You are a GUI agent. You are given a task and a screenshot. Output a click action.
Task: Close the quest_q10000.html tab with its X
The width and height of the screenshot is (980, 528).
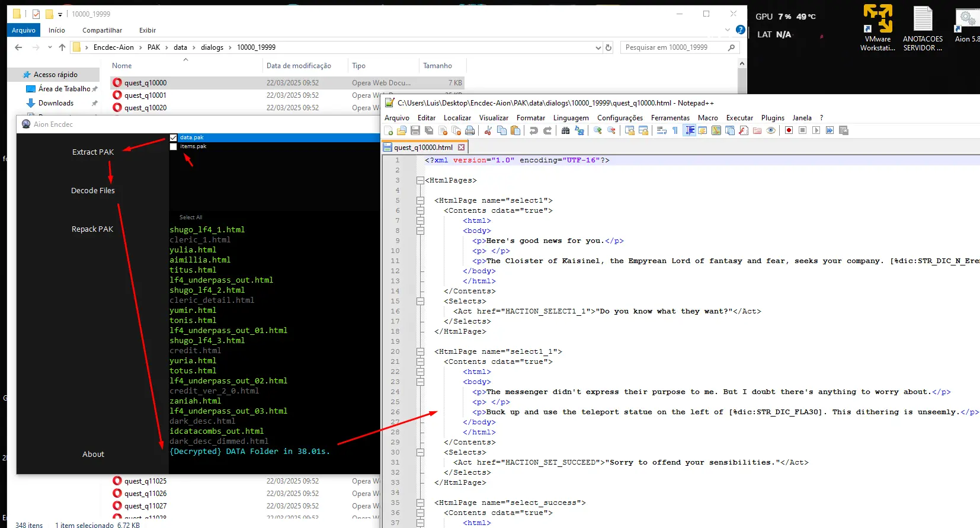pyautogui.click(x=462, y=148)
